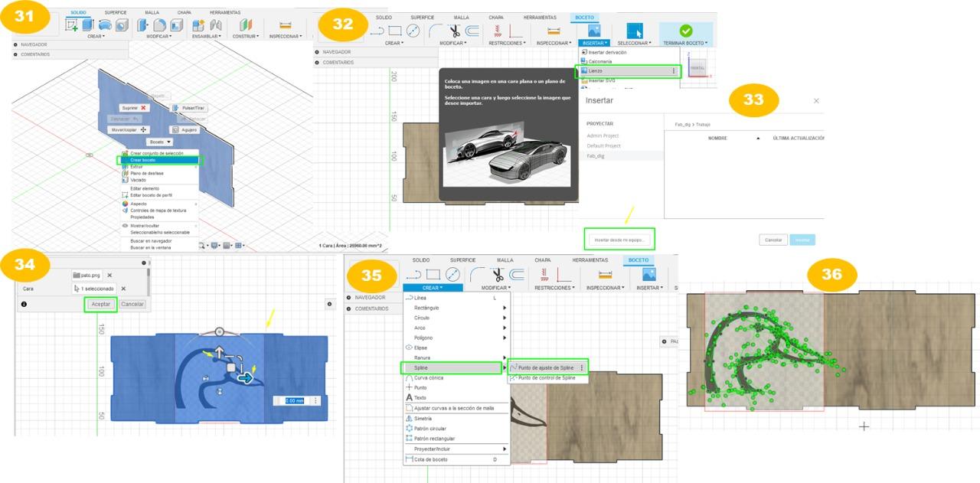Click the green Finish Sketch check icon
The height and width of the screenshot is (483, 980).
coord(686,31)
